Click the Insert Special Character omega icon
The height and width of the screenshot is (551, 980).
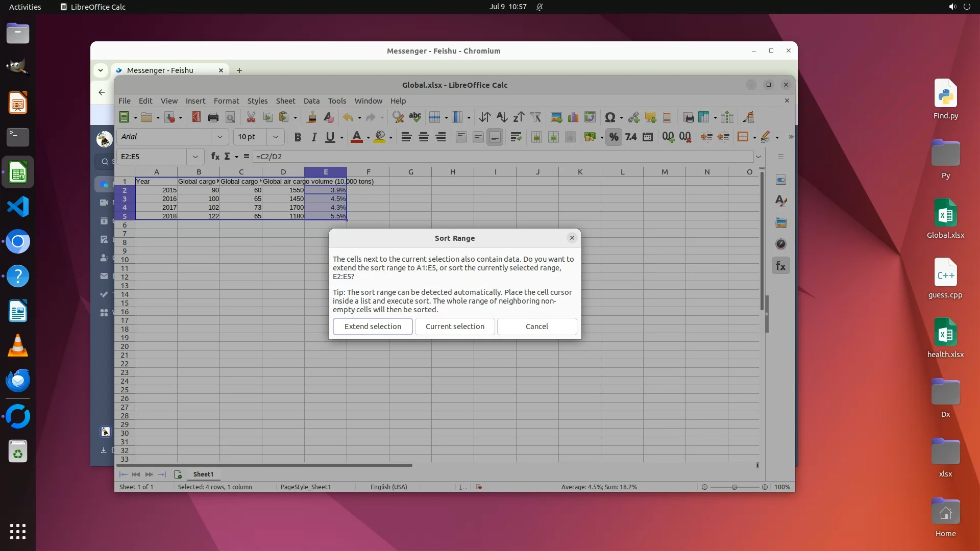609,117
